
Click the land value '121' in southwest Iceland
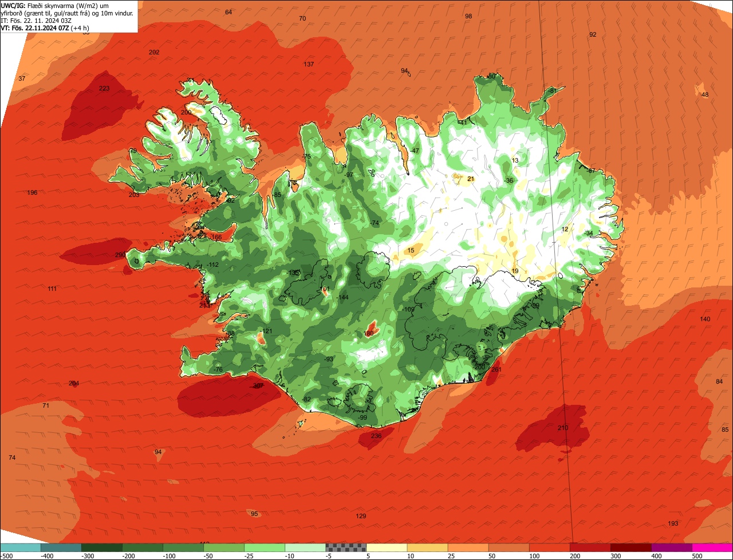(x=267, y=332)
